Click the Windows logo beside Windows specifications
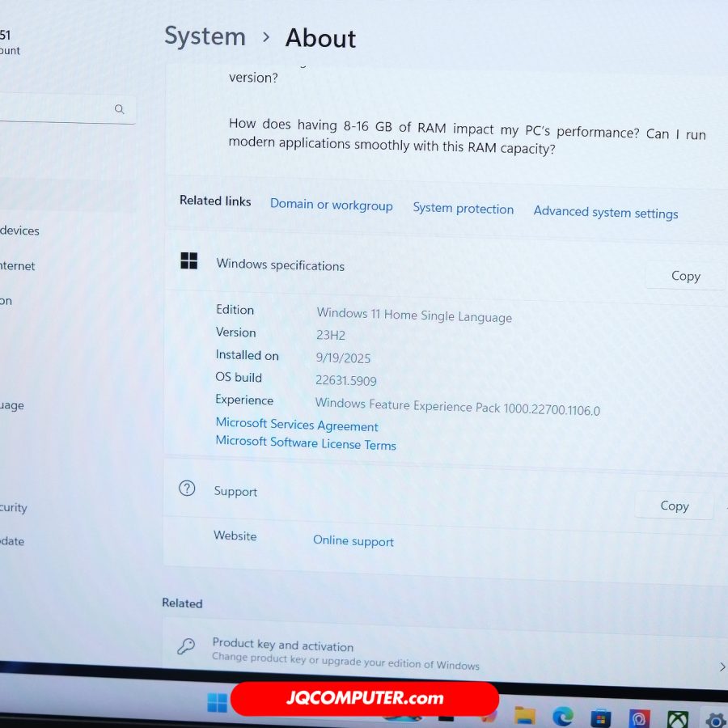Viewport: 728px width, 728px height. [189, 261]
